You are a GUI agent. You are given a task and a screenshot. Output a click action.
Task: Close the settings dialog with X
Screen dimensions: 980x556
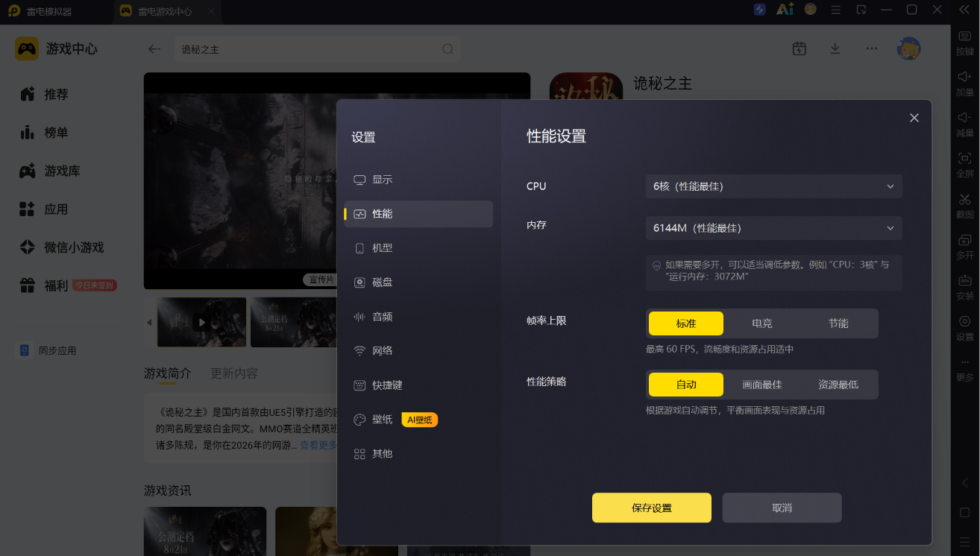[914, 118]
